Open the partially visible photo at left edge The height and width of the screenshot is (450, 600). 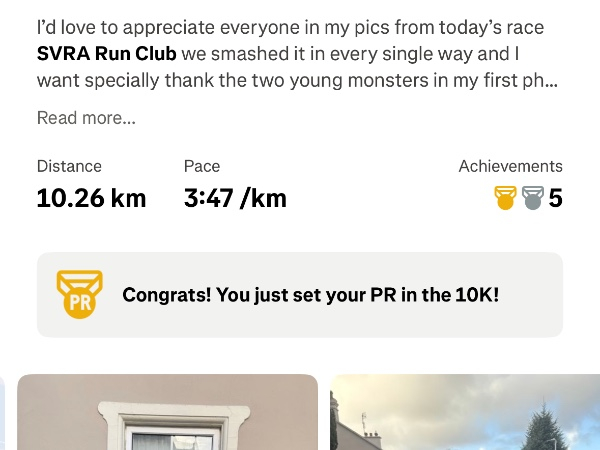pos(2,412)
